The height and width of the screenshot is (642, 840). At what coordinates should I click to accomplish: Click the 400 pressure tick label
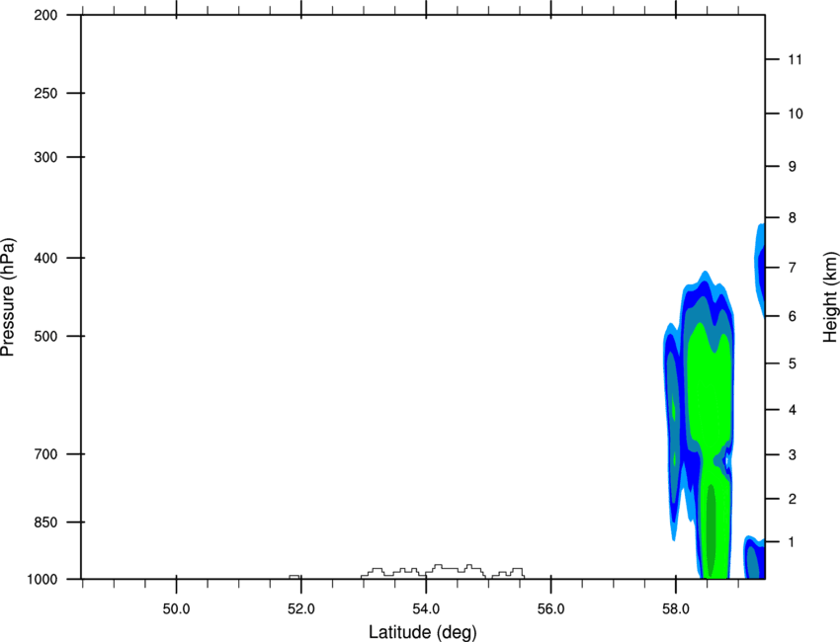tap(46, 258)
